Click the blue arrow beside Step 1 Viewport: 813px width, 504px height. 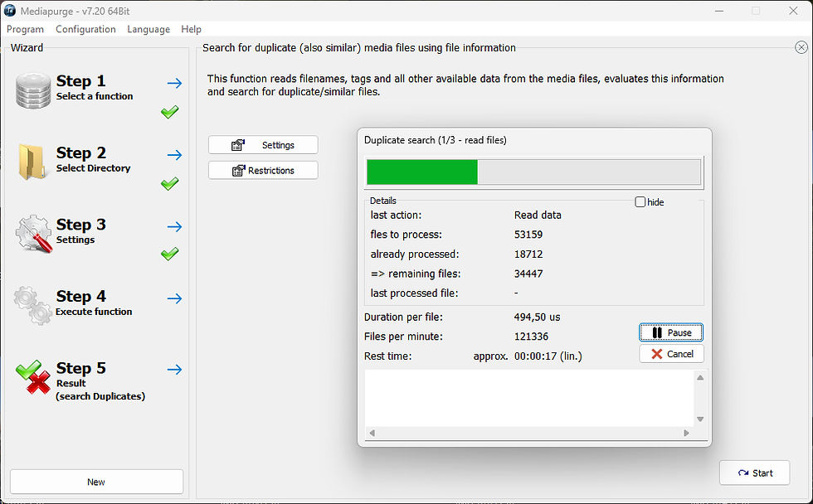pyautogui.click(x=175, y=83)
